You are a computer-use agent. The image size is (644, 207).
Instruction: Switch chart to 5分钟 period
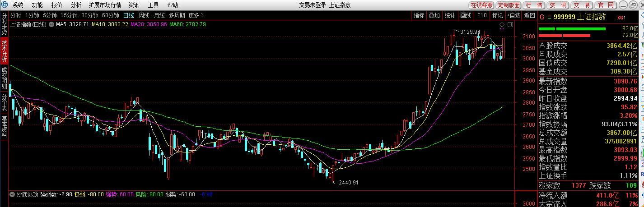point(50,15)
